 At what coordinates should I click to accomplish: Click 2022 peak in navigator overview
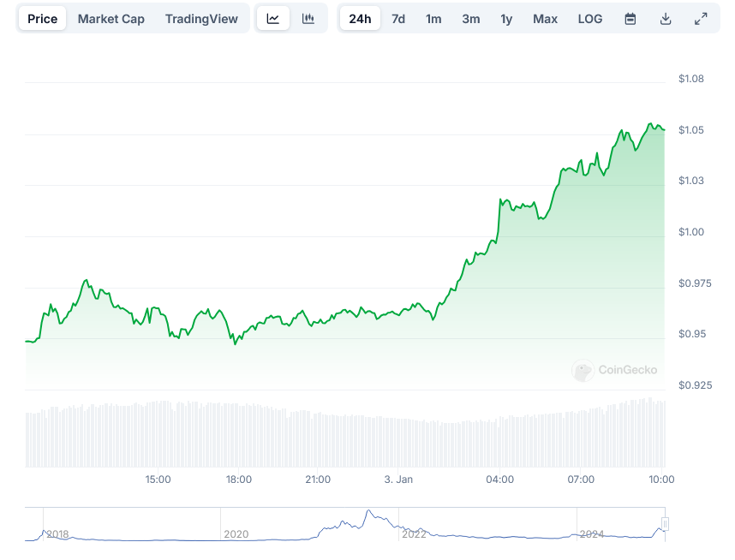369,515
